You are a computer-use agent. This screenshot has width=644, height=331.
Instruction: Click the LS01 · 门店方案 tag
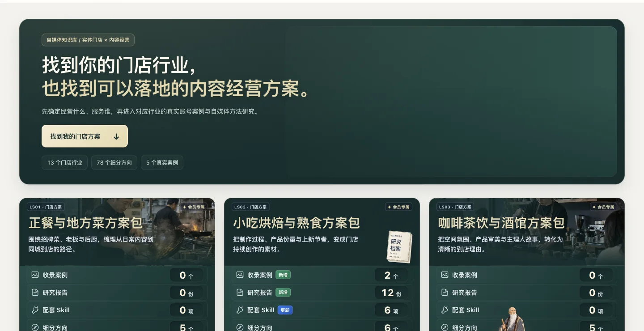(x=46, y=207)
